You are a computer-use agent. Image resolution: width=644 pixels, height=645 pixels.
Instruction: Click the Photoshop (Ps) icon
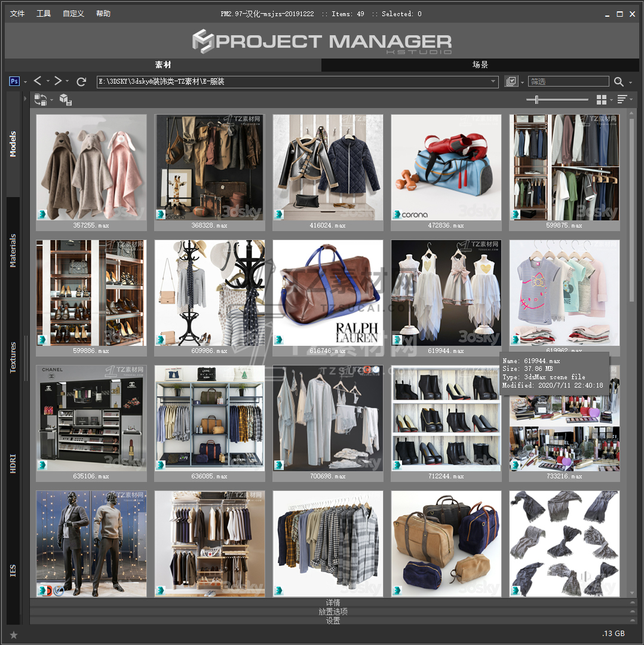click(15, 81)
